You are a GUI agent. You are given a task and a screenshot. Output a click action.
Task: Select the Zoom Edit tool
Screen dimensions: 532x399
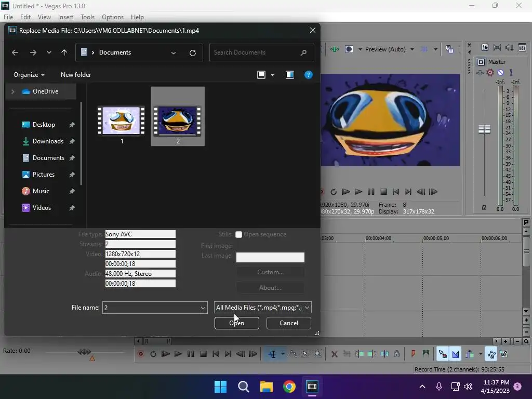pos(317,354)
